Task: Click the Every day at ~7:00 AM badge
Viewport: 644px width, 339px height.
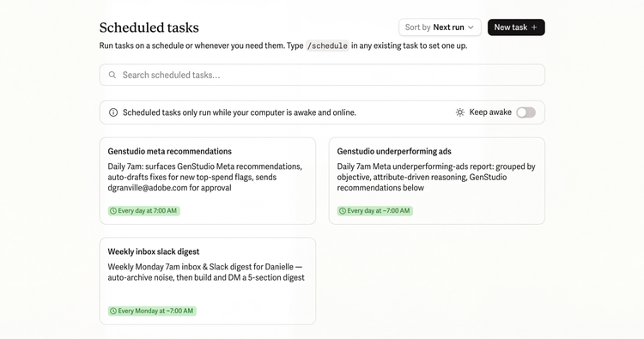Action: pyautogui.click(x=375, y=211)
